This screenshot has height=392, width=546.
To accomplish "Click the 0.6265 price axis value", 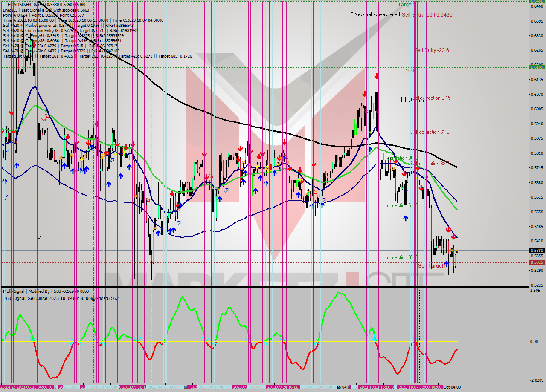I will [537, 50].
